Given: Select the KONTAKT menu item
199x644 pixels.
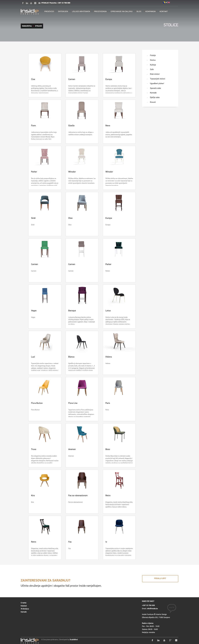Looking at the screenshot, I should click(163, 11).
